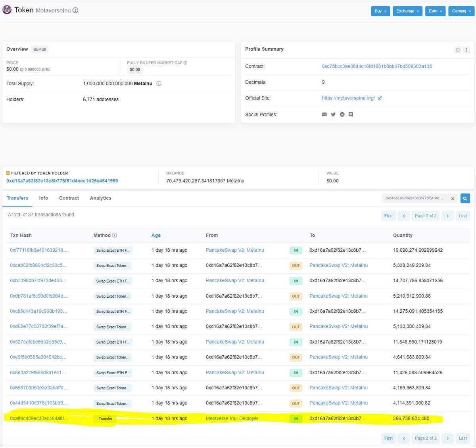
Task: Click the Transfer method badge in last row
Action: (105, 419)
